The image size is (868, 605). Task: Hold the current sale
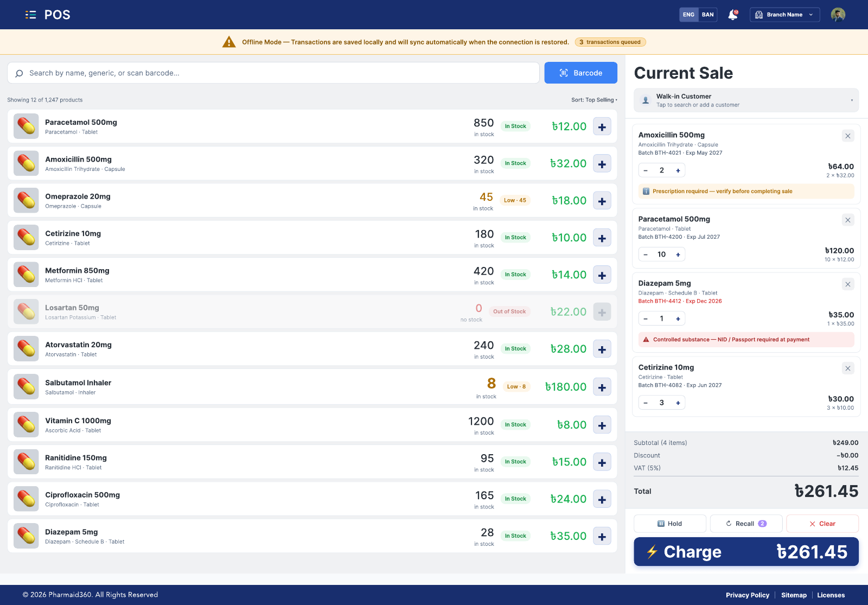coord(670,524)
